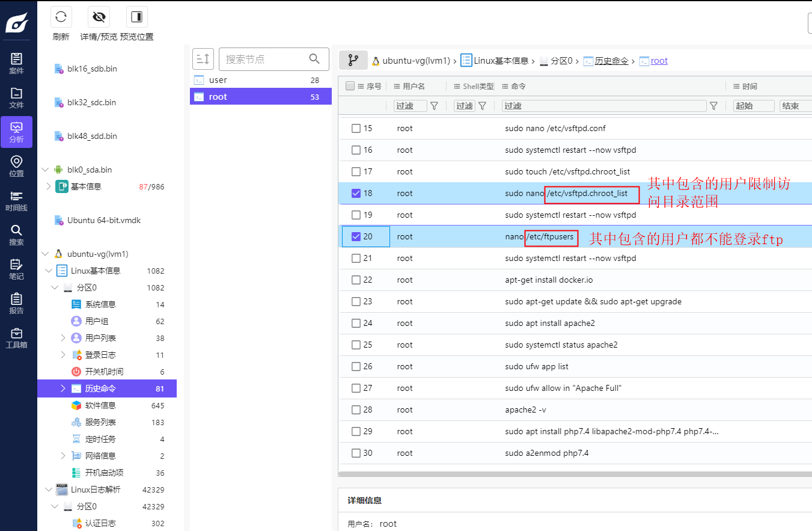The image size is (812, 531).
Task: Expand the 网络信息 node
Action: (63, 456)
